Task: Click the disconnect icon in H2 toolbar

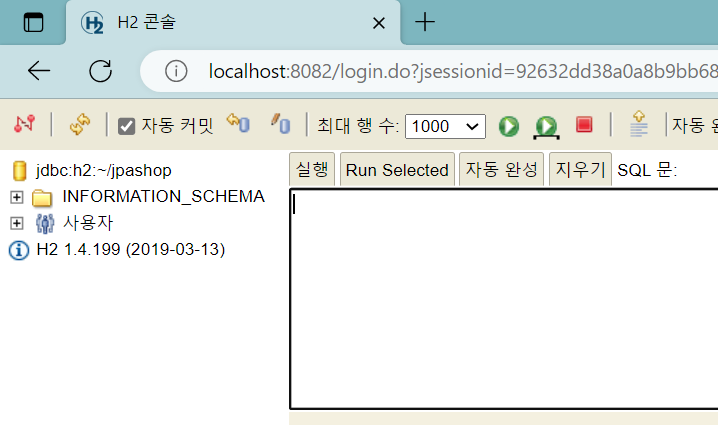Action: [x=24, y=124]
